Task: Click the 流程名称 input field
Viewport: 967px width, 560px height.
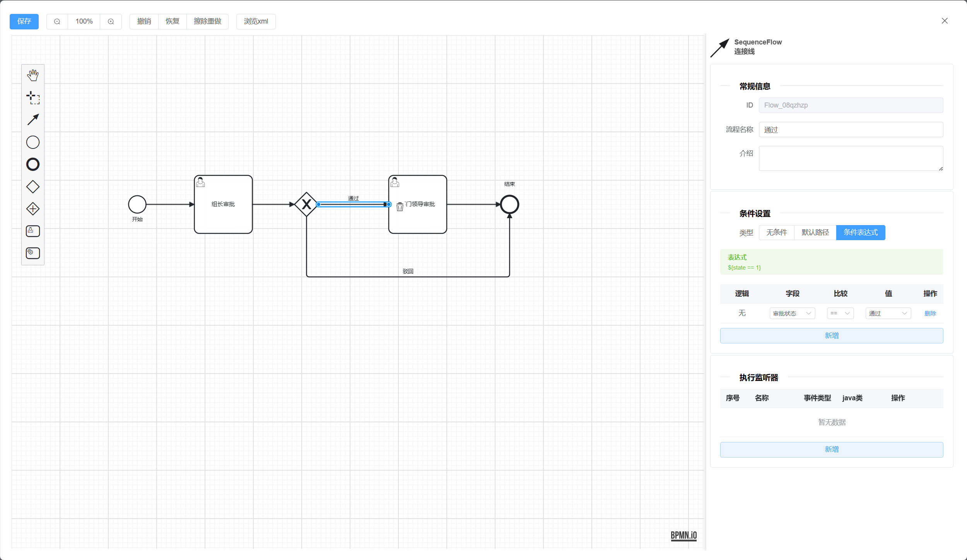Action: click(851, 130)
